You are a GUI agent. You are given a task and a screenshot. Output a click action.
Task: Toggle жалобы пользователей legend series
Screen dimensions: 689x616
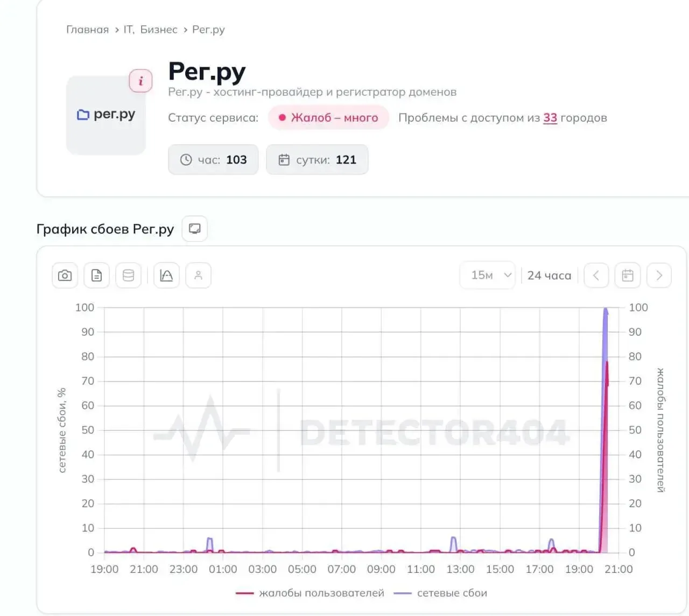pyautogui.click(x=310, y=593)
